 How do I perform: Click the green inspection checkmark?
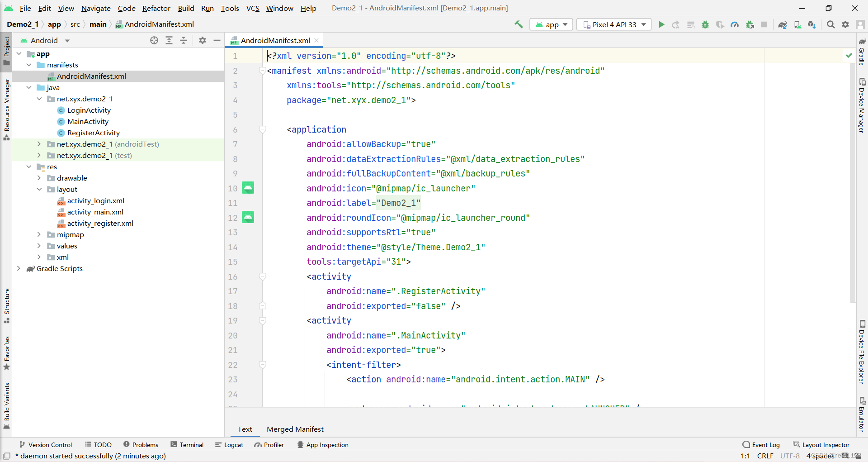(849, 55)
